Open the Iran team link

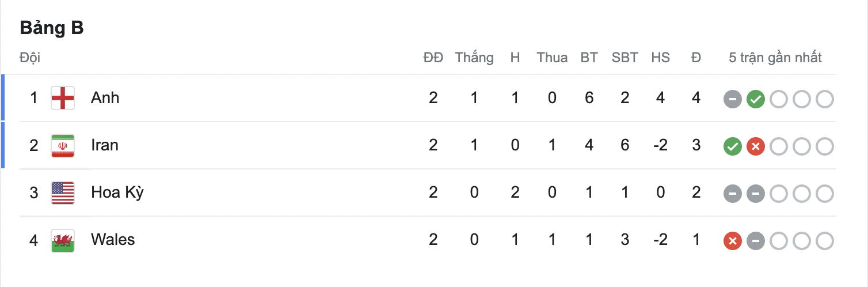point(105,145)
